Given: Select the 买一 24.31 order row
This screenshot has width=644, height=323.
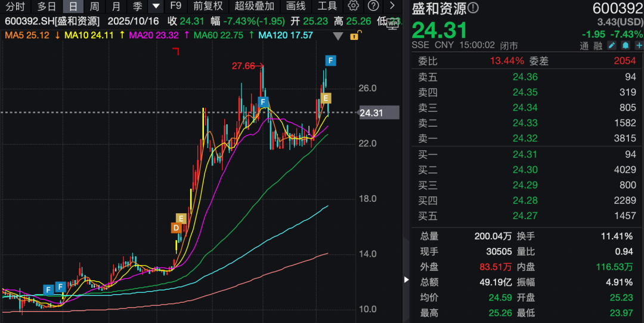Looking at the screenshot, I should [527, 154].
